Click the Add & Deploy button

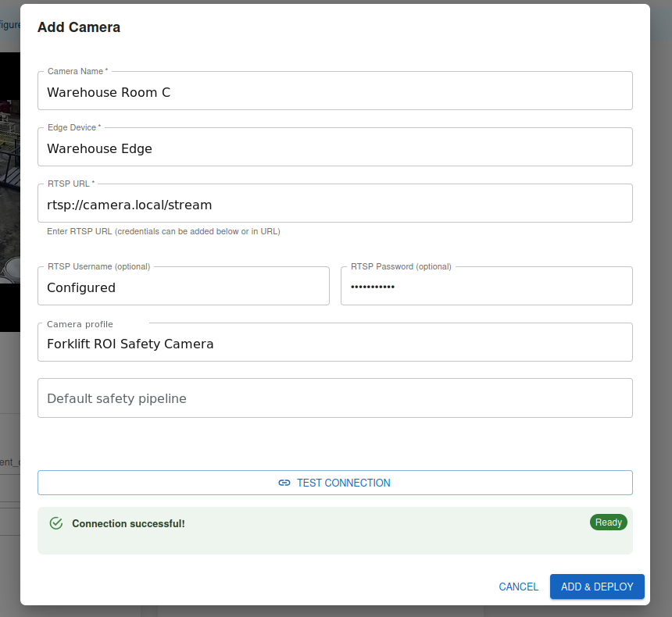[597, 587]
